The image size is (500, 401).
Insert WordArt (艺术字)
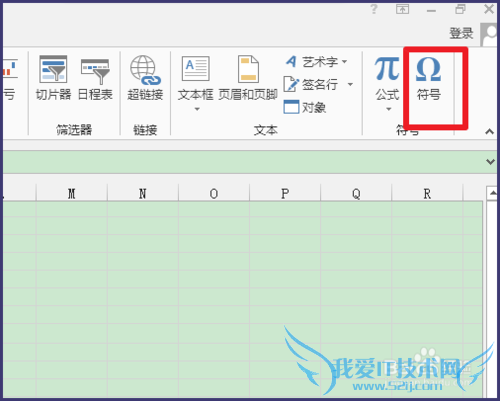point(311,62)
